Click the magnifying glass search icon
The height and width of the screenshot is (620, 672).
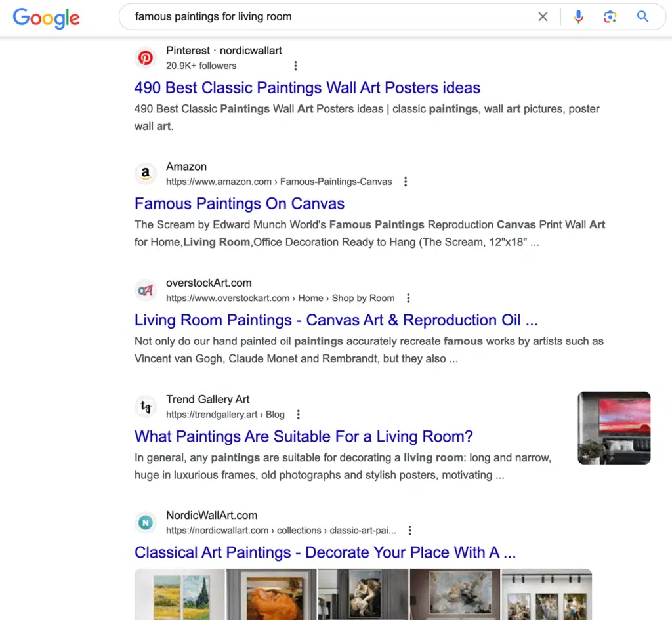pyautogui.click(x=642, y=16)
